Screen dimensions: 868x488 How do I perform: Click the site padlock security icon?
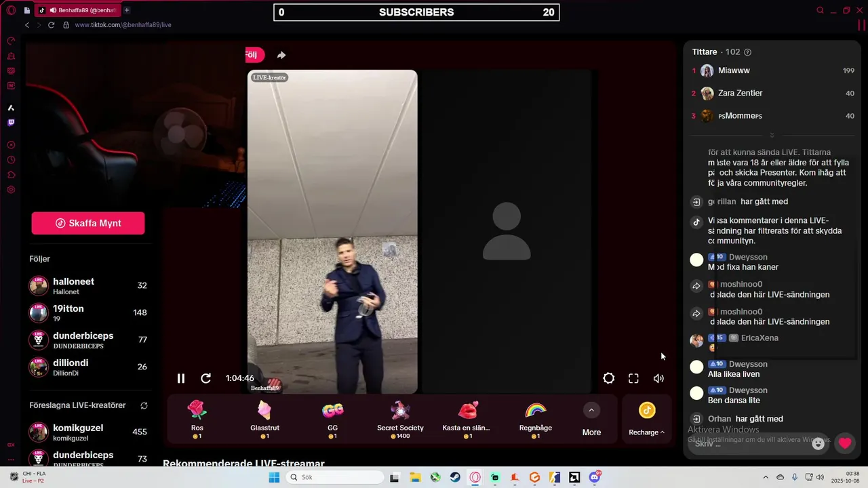coord(66,25)
